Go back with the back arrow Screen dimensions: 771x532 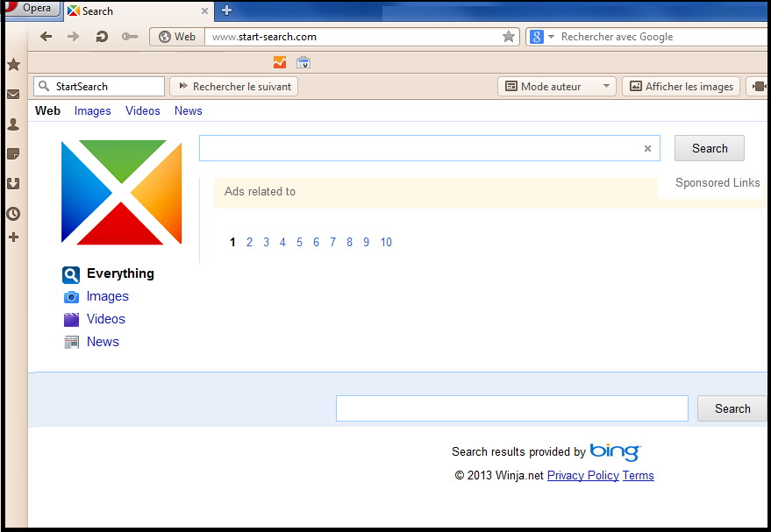point(46,36)
